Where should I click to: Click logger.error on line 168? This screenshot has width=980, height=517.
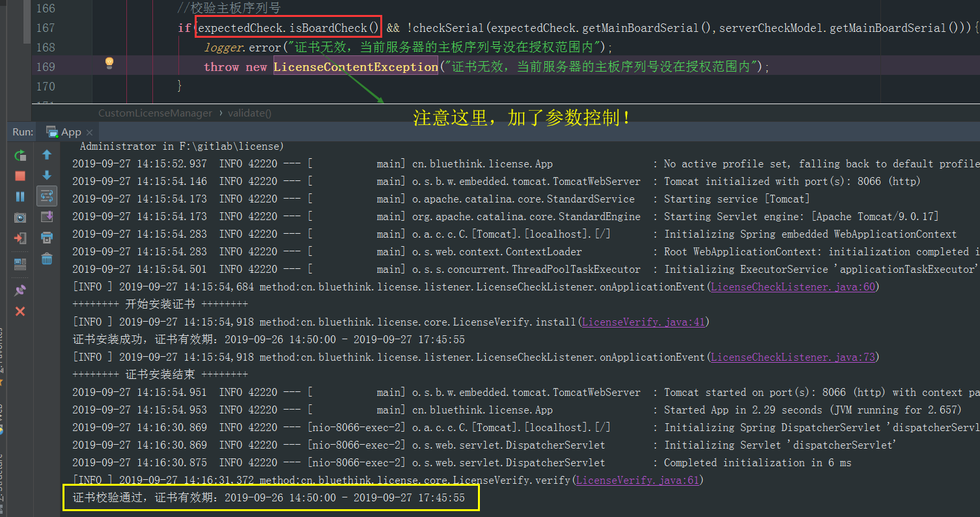242,48
